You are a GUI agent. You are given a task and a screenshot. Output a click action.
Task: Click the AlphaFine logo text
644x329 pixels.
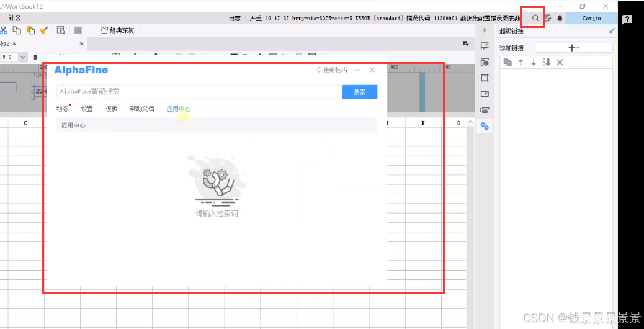(81, 70)
